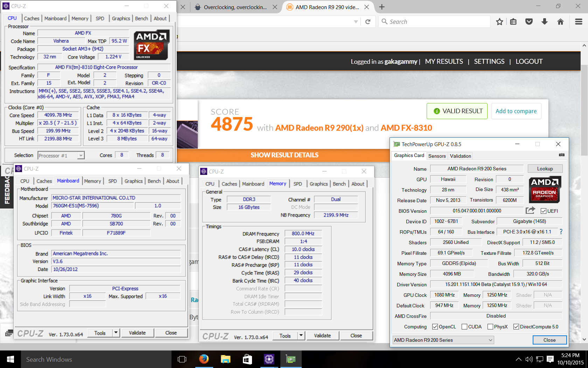
Task: Click the volume icon in system tray
Action: click(x=529, y=359)
